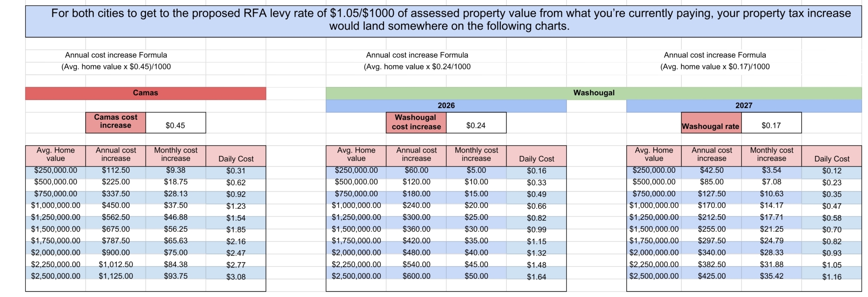Select the $240.00 annual cost cell
Screen dimensions: 868x297
pyautogui.click(x=416, y=206)
